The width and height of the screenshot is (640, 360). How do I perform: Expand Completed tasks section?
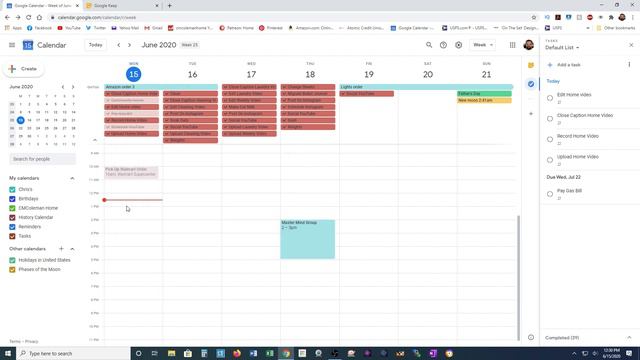(x=629, y=338)
